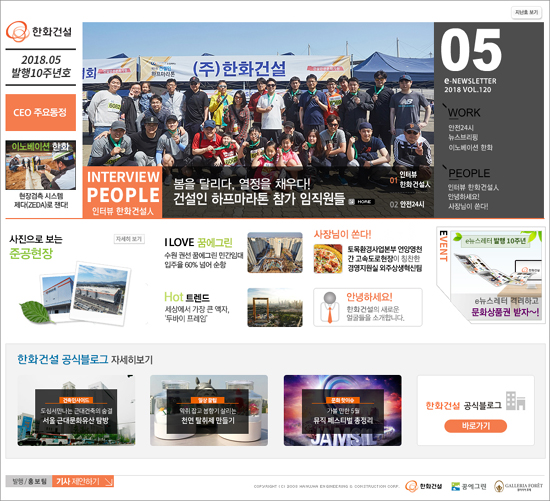Click the 바로가기 official blog button
This screenshot has height=501, width=550.
(476, 426)
